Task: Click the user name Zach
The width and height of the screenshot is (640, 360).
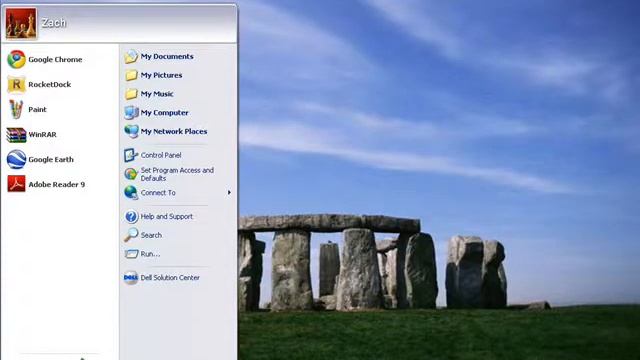Action: (53, 23)
